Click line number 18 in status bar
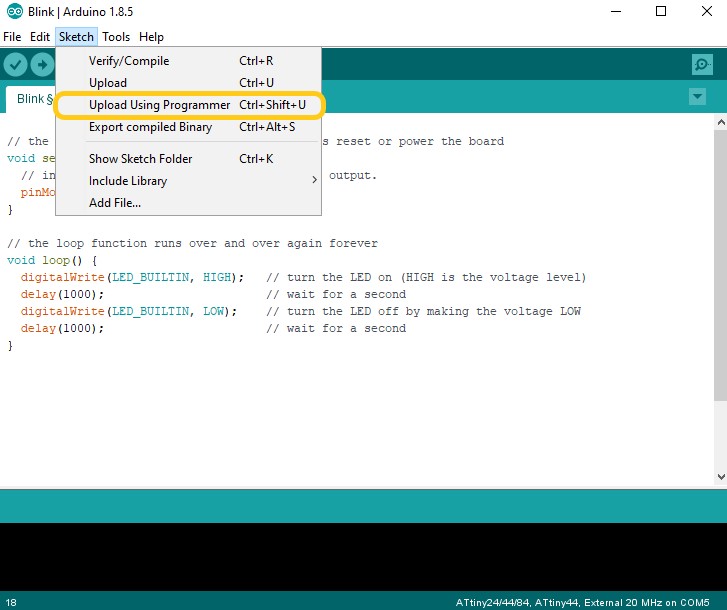The width and height of the screenshot is (727, 610). click(11, 602)
